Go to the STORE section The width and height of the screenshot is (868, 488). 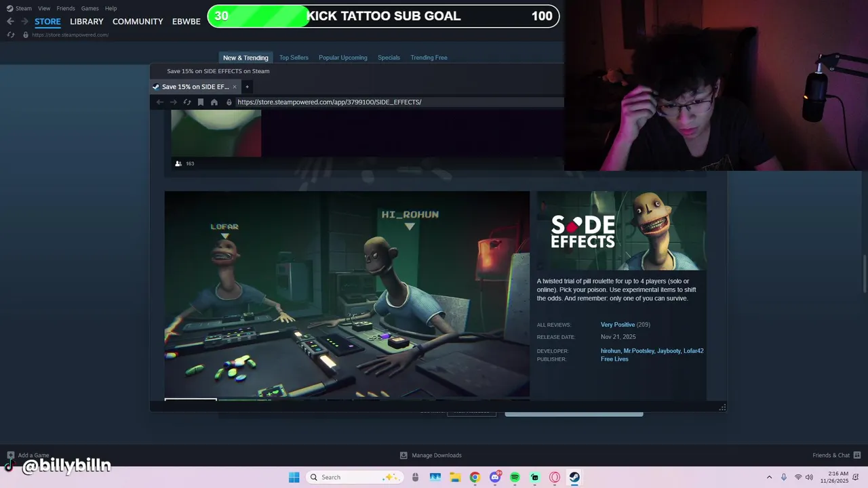[47, 22]
